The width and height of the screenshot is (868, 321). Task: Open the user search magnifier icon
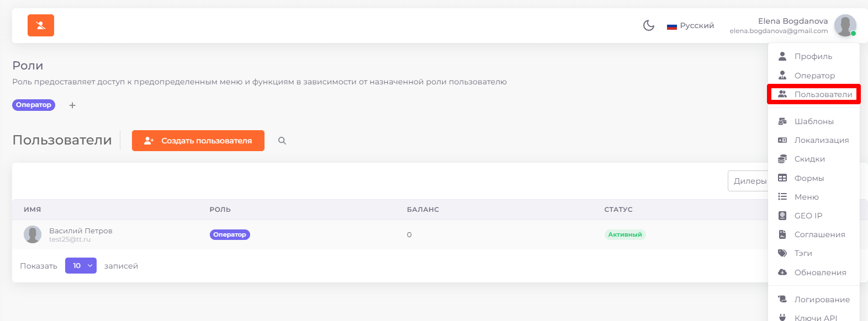[282, 141]
